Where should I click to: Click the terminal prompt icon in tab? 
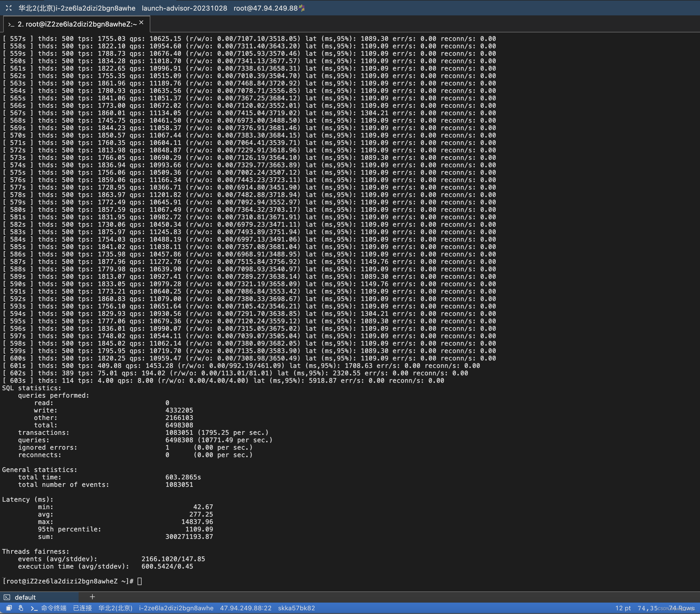point(11,24)
